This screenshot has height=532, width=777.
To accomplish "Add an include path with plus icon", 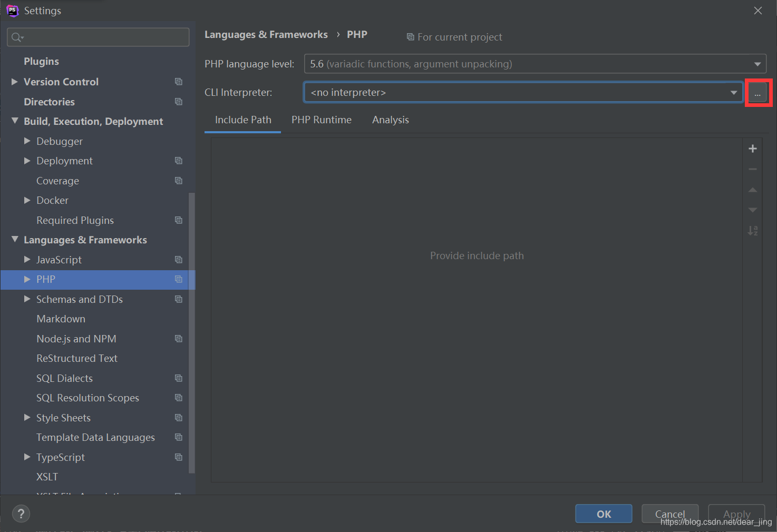I will [x=753, y=149].
